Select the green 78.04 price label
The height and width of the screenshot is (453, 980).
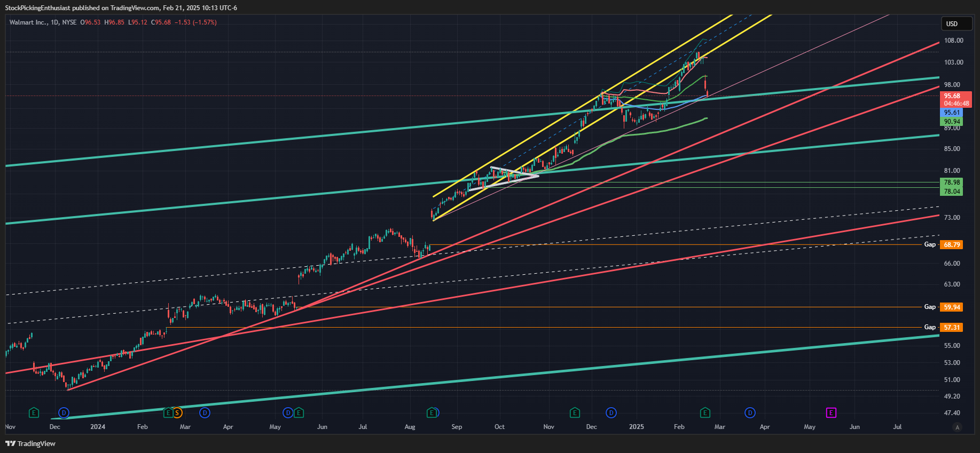(x=952, y=192)
